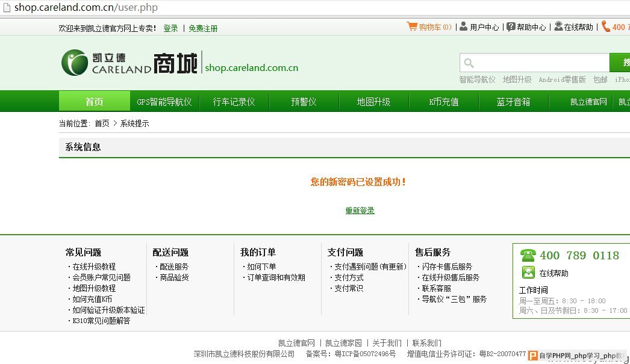This screenshot has height=364, width=630.
Task: Open 如何验证升级版本验证 link
Action: coord(108,310)
